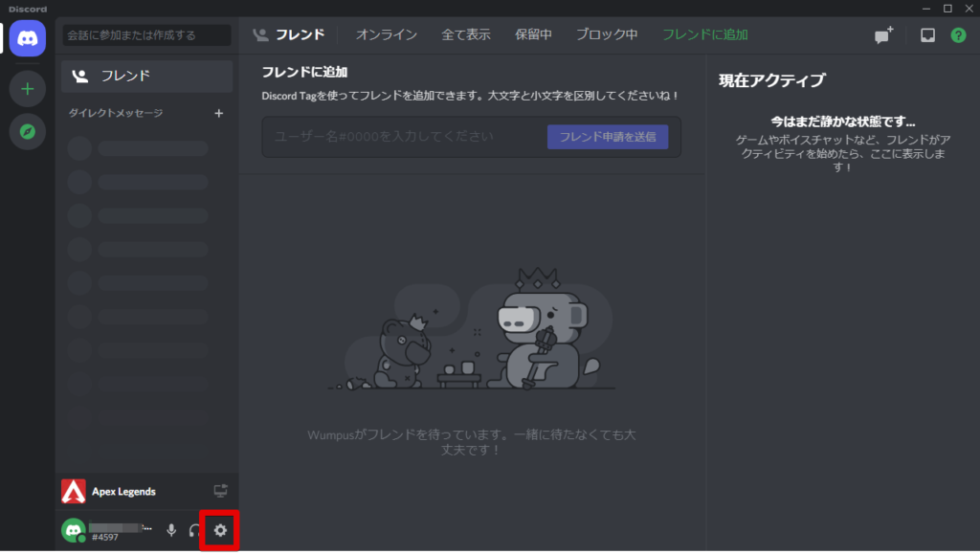Open the user avatar status menu
Viewport: 980px width, 554px height.
click(x=73, y=530)
